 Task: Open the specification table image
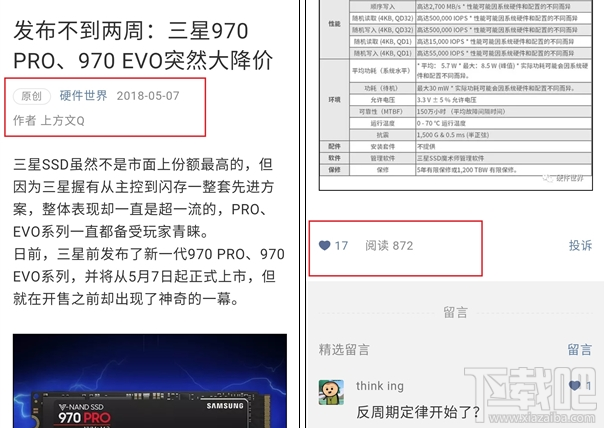tap(456, 95)
